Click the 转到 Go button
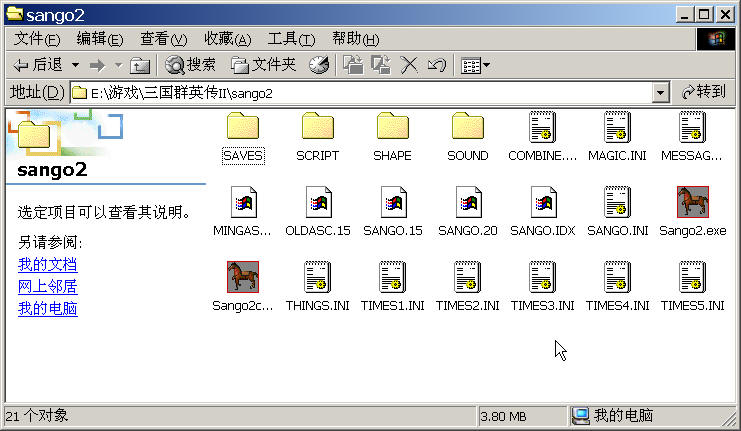Viewport: 741px width, 431px height. click(704, 92)
